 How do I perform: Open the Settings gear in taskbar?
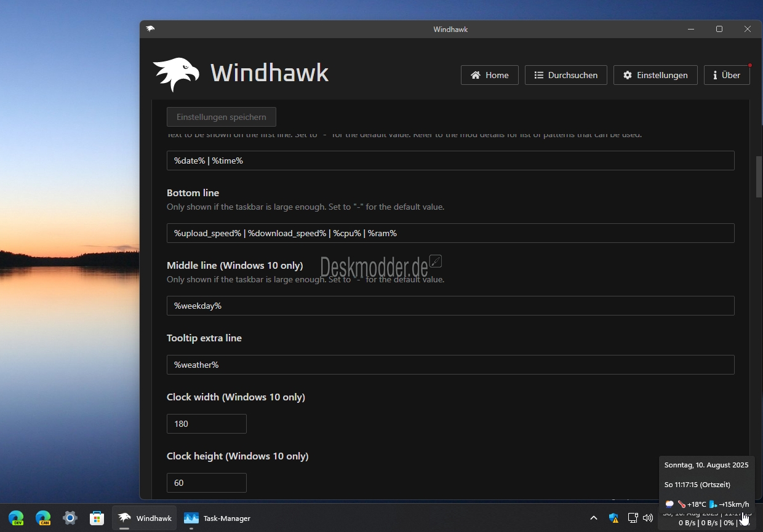click(x=70, y=518)
